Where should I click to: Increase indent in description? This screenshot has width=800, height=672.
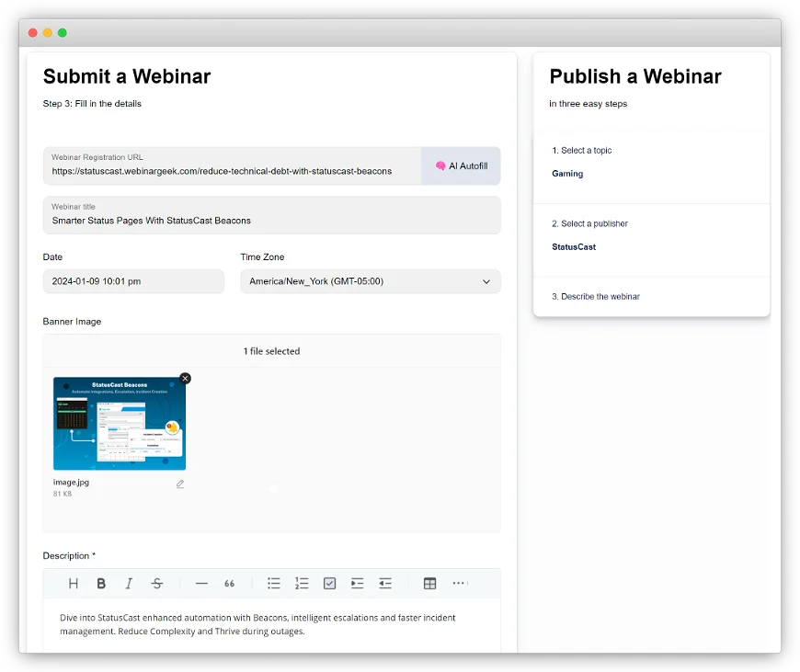pyautogui.click(x=357, y=583)
